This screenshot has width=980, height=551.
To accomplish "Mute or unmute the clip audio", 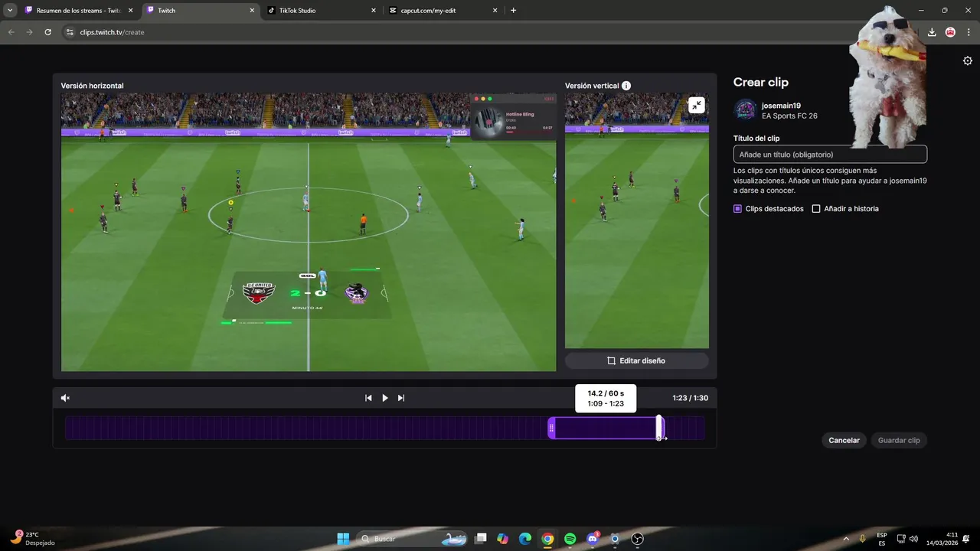I will [x=65, y=398].
